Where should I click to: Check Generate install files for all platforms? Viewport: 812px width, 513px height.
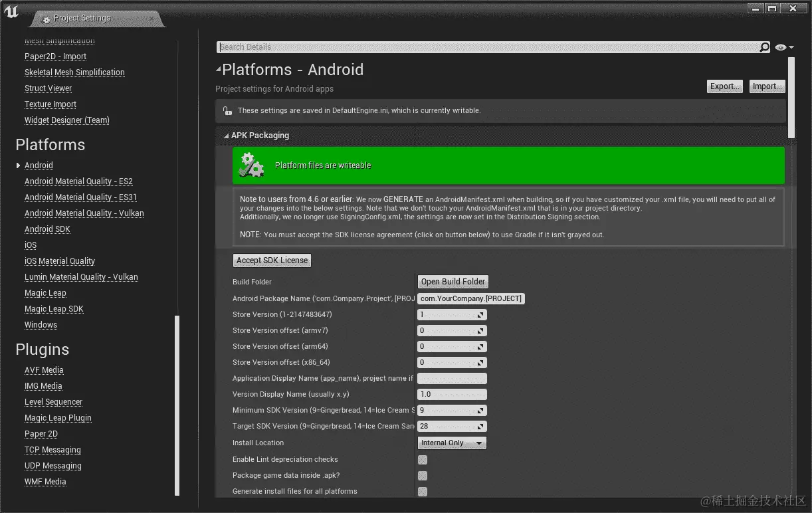click(x=423, y=492)
